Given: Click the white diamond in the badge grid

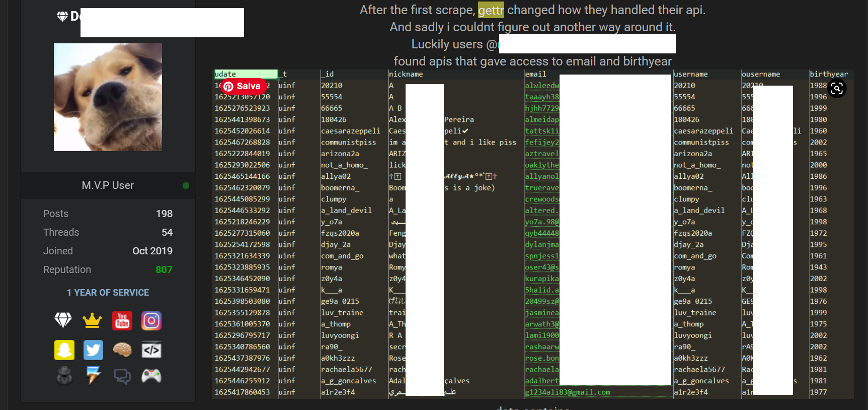Looking at the screenshot, I should 63,320.
